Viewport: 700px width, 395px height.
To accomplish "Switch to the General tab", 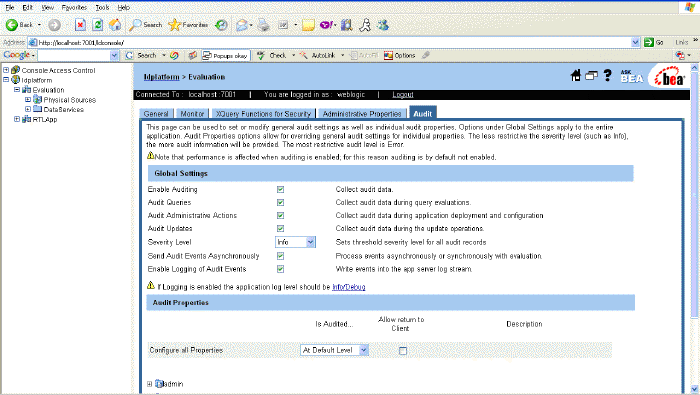I will tap(156, 114).
